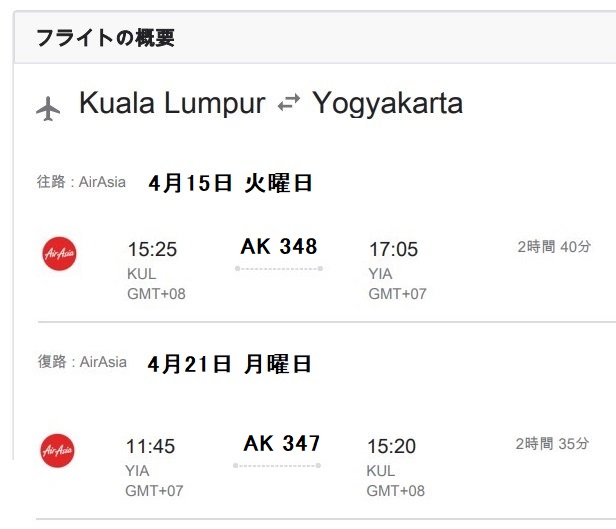
Task: Click outbound arrival time 17:05
Action: [x=393, y=249]
